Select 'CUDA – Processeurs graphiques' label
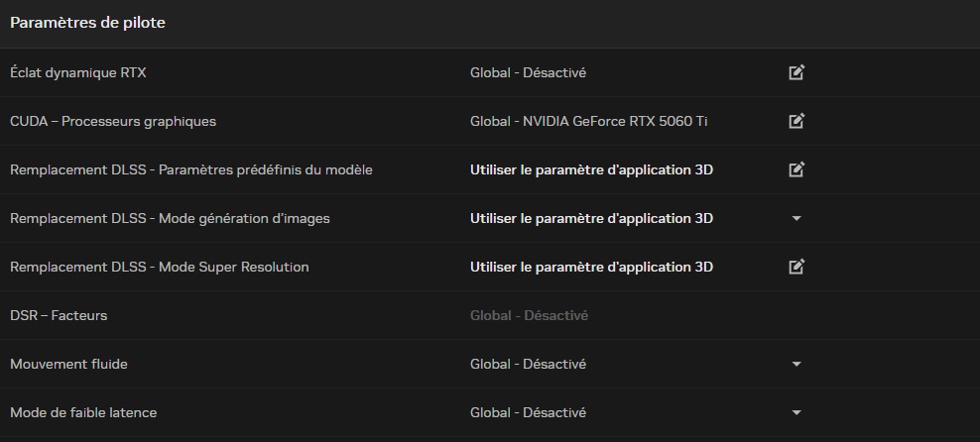980x442 pixels. pos(113,121)
